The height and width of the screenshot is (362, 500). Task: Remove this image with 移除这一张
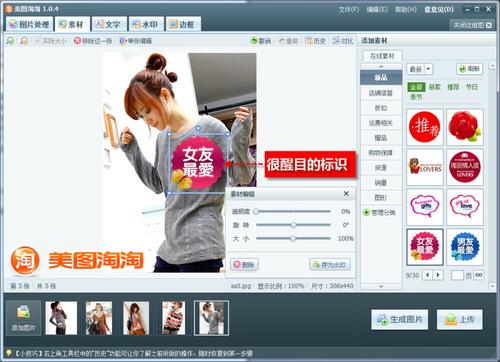[93, 41]
